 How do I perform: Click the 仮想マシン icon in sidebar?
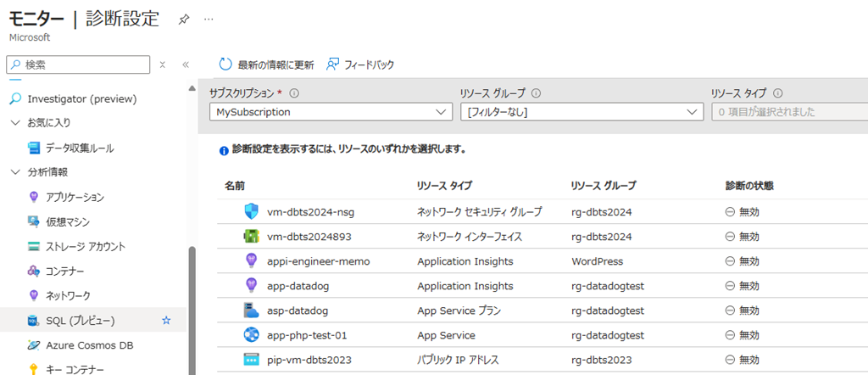pyautogui.click(x=34, y=221)
